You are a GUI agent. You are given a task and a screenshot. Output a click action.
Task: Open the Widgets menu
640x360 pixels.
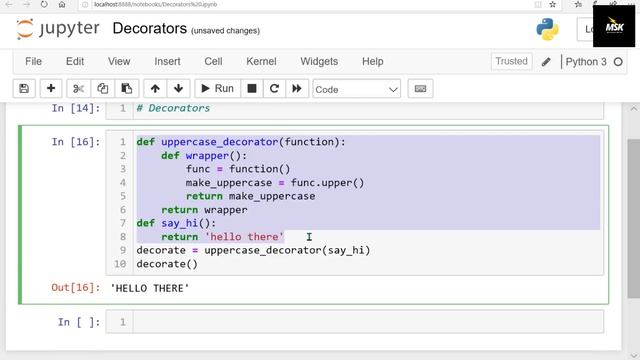pyautogui.click(x=319, y=61)
